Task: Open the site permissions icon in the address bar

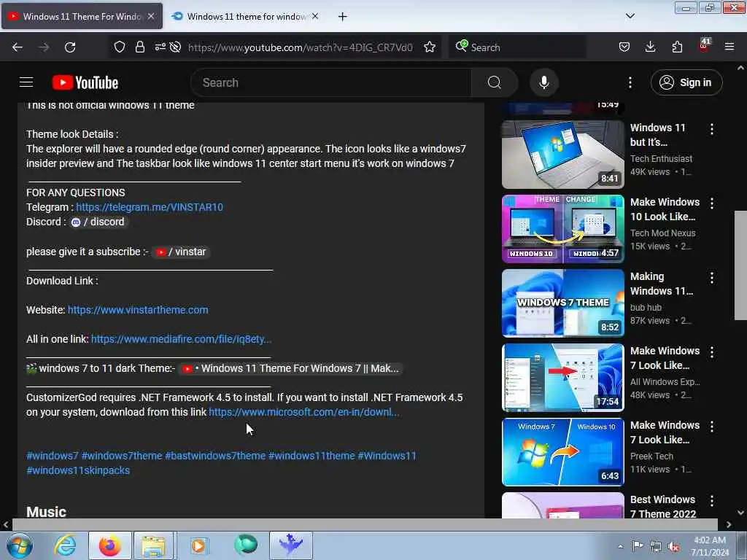Action: click(x=160, y=47)
